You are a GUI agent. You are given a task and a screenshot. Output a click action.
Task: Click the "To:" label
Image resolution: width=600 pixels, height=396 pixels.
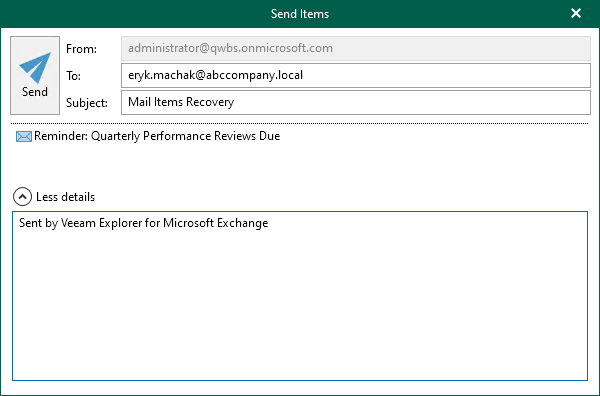click(73, 76)
